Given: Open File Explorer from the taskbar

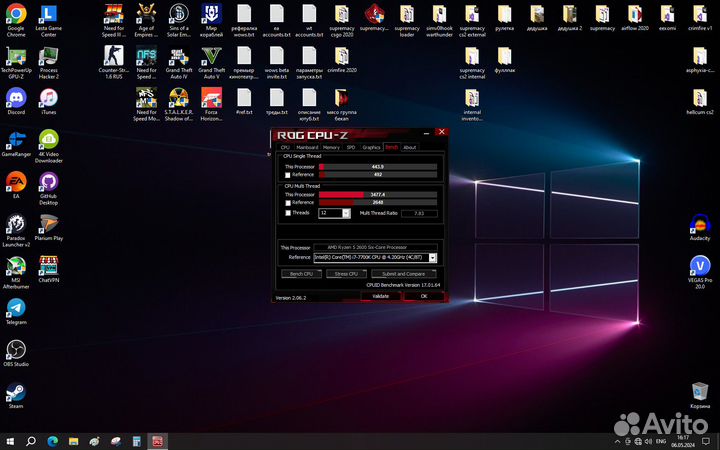Looking at the screenshot, I should tap(73, 442).
